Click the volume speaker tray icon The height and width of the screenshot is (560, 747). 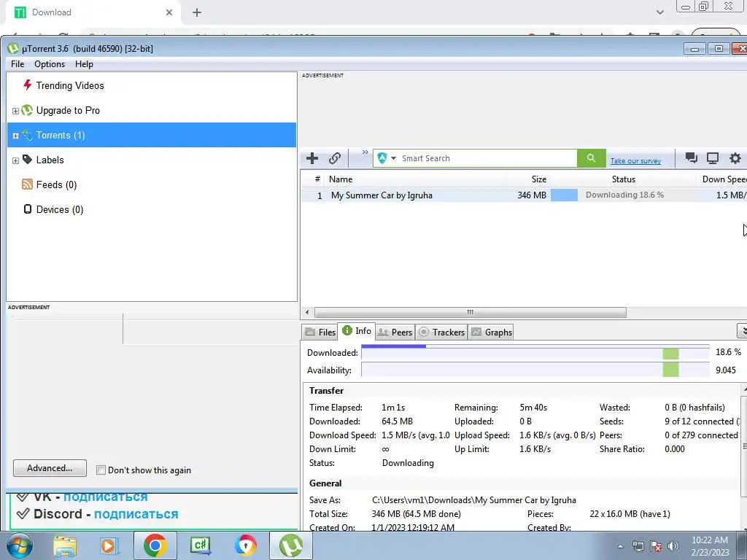point(673,546)
